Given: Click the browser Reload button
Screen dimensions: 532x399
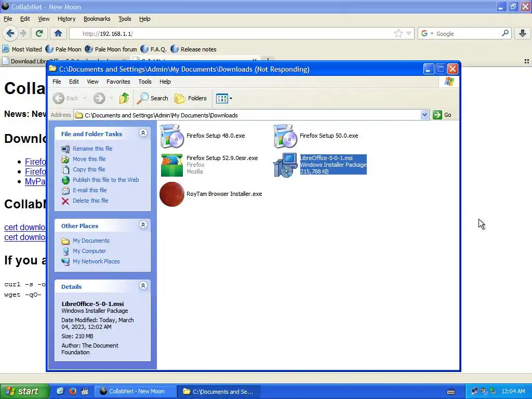Looking at the screenshot, I should [x=39, y=33].
